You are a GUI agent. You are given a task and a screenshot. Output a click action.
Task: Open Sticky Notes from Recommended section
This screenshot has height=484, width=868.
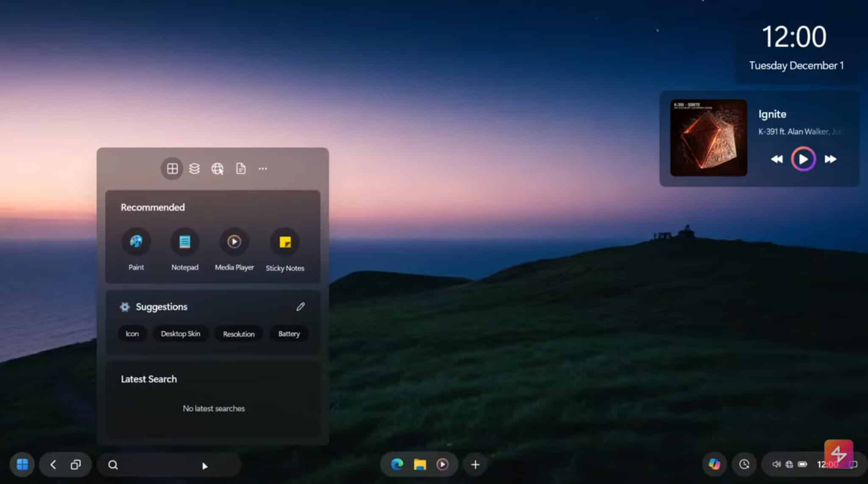click(284, 241)
